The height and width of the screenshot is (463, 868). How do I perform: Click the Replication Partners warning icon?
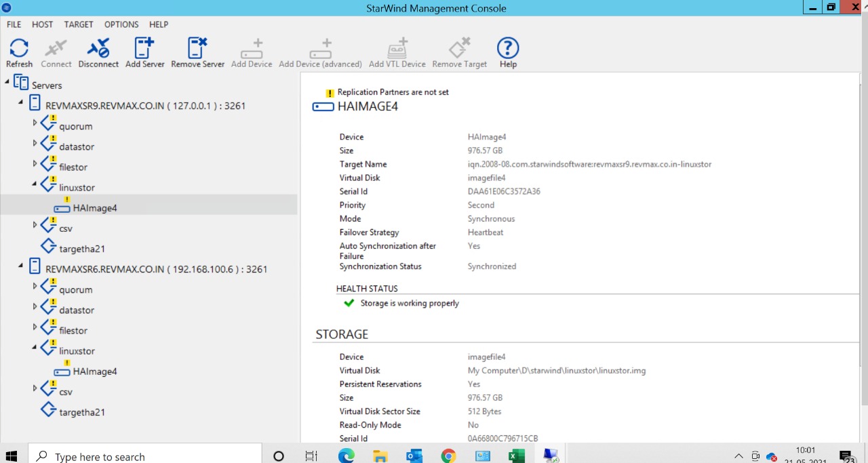(330, 93)
